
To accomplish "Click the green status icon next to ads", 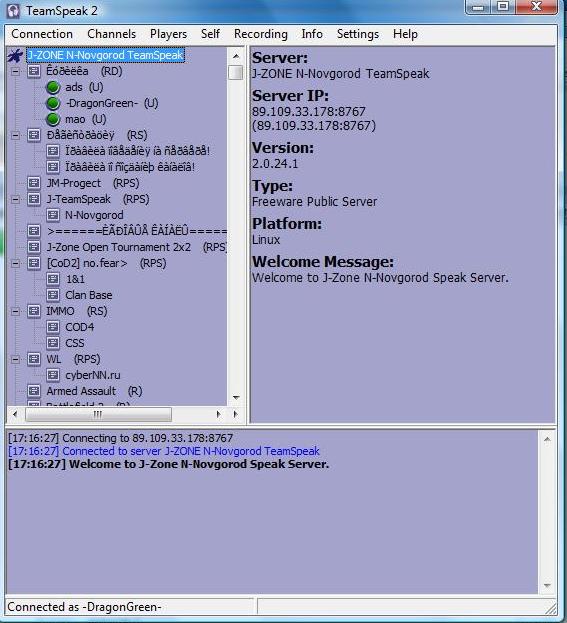I will [53, 87].
